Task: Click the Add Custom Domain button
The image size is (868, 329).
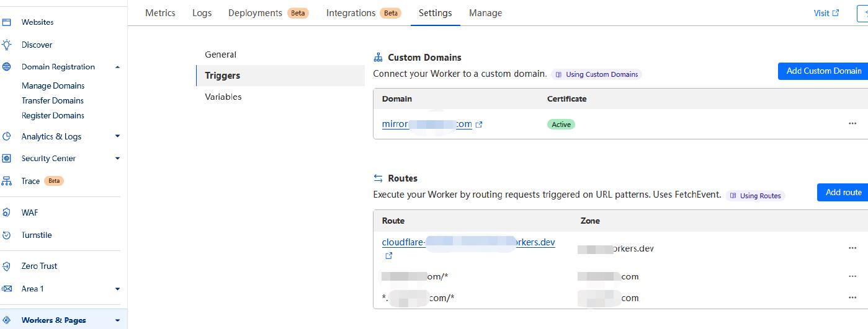Action: (x=823, y=71)
